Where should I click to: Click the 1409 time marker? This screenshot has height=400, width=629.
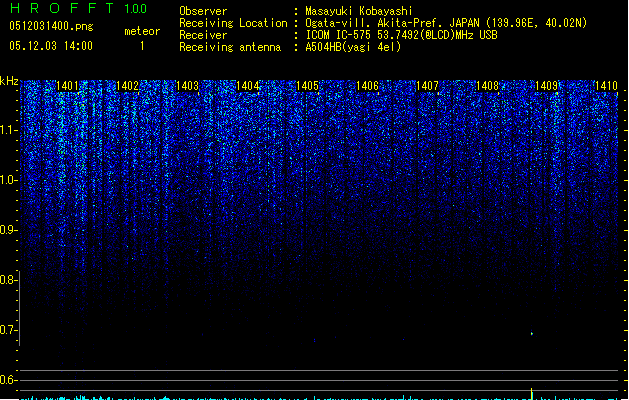pos(547,86)
